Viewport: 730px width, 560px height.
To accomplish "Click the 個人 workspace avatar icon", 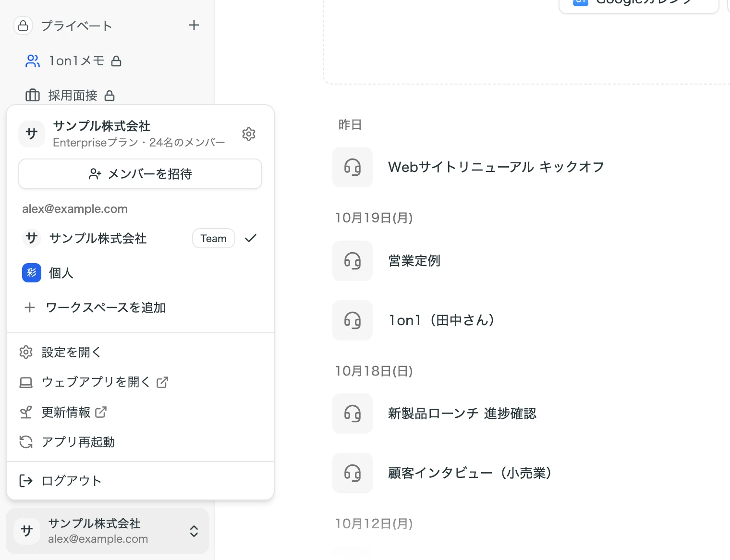I will coord(32,273).
